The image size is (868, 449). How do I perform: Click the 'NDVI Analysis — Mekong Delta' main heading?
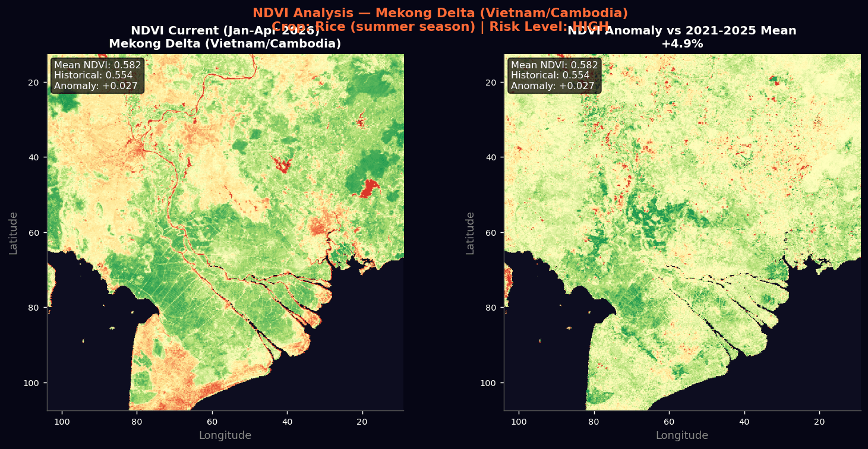pyautogui.click(x=440, y=13)
